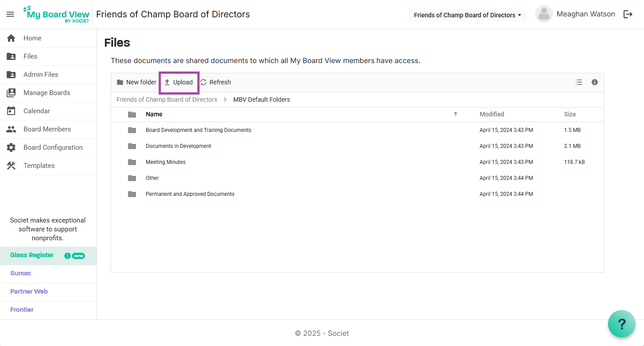Click the user avatar icon

coord(544,14)
